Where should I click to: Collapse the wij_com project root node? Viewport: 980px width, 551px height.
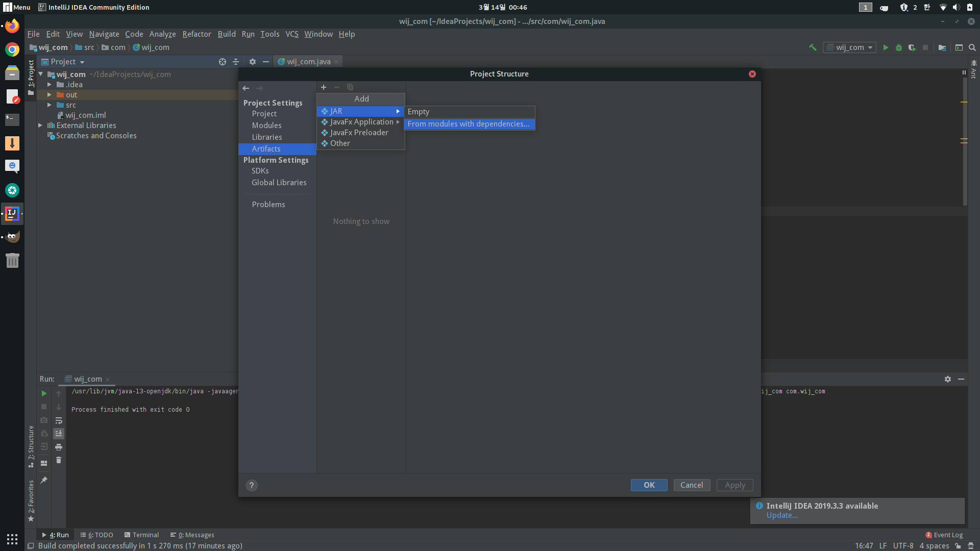[41, 74]
